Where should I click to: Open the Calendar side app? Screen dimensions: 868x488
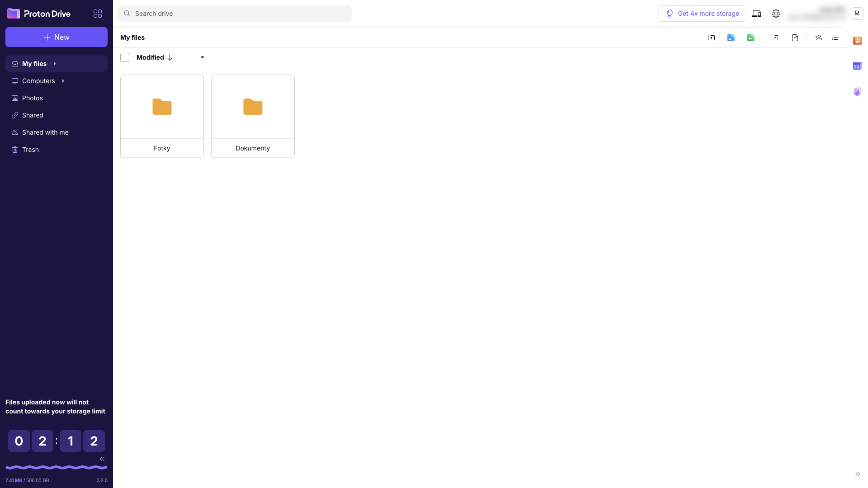(858, 66)
